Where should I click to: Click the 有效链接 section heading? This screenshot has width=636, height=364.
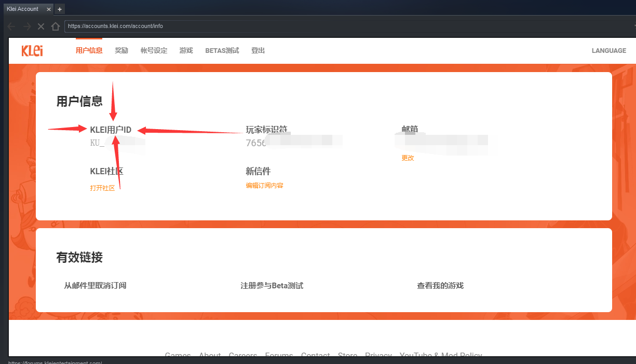pos(79,257)
